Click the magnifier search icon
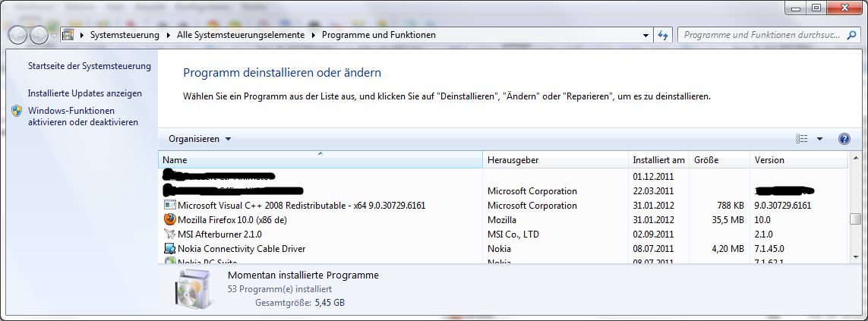Viewport: 868px width, 321px height. pyautogui.click(x=852, y=35)
